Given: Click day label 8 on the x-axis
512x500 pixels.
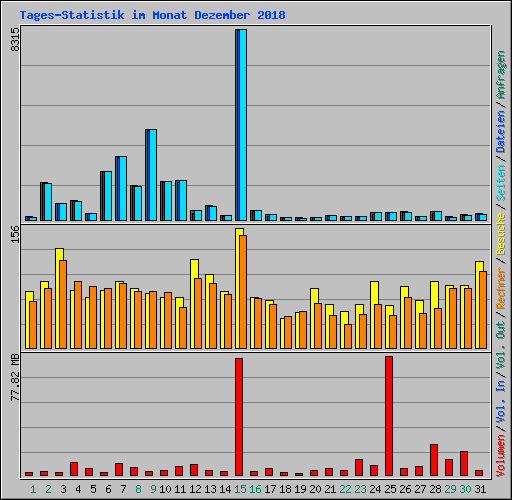Looking at the screenshot, I should 138,489.
